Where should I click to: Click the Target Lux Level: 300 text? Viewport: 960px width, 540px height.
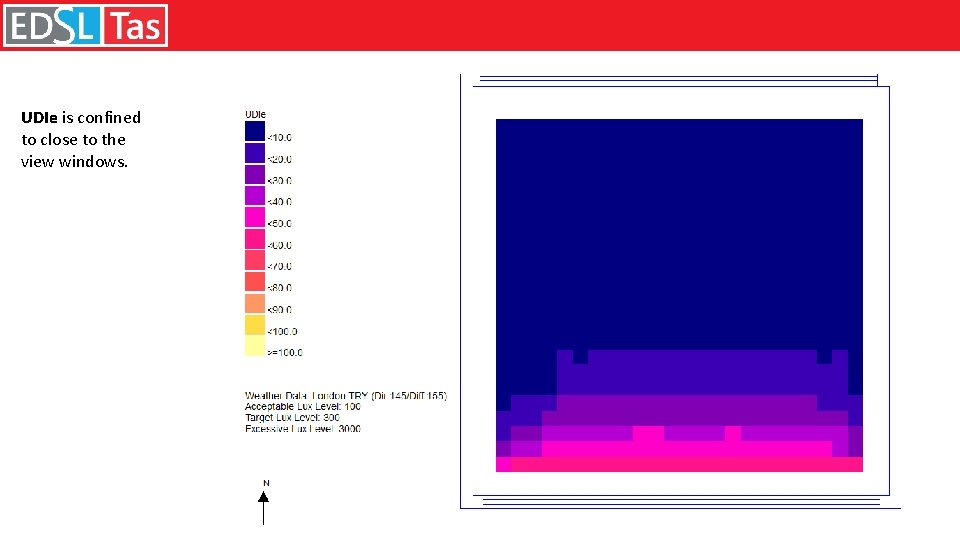pos(292,418)
